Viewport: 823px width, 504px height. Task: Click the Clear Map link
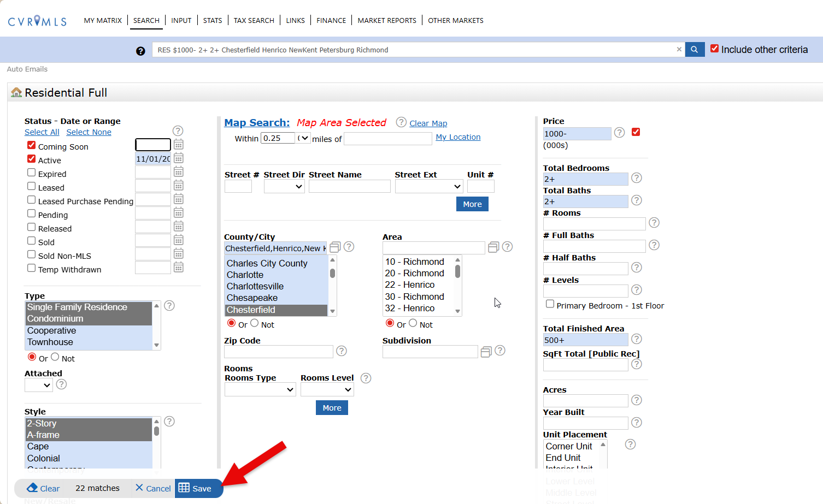(x=428, y=123)
